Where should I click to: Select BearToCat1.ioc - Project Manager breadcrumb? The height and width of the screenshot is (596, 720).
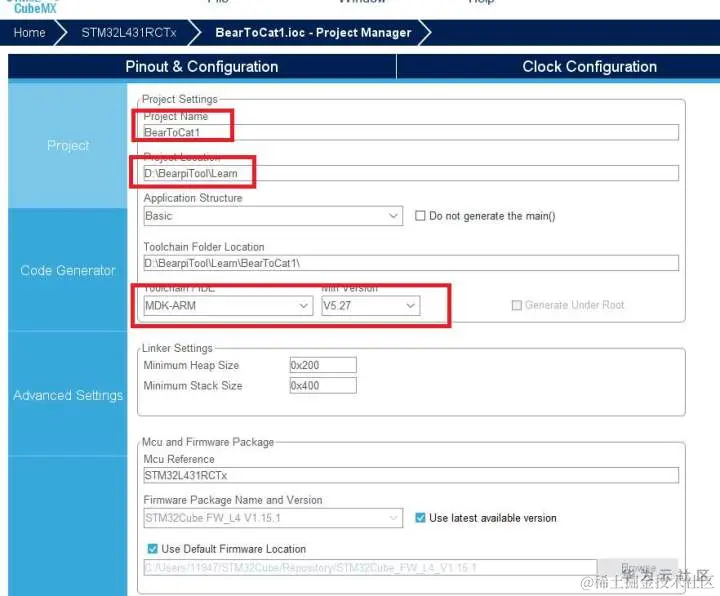point(313,33)
